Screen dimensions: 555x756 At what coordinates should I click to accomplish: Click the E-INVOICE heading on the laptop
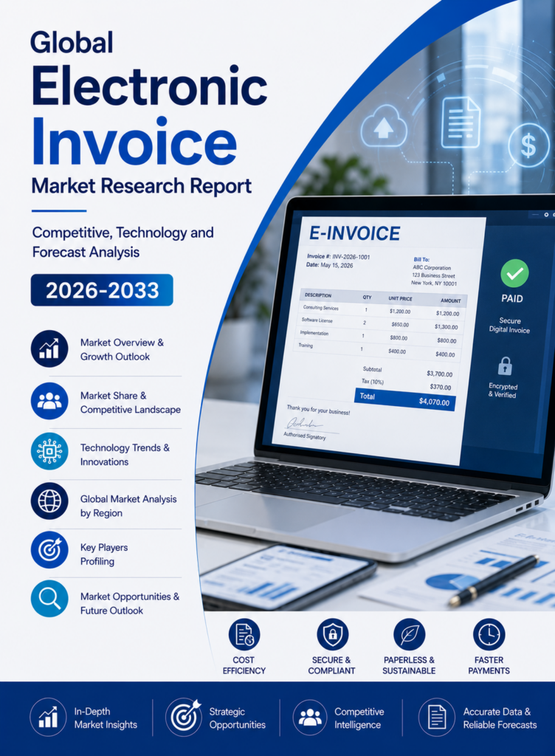coord(354,233)
